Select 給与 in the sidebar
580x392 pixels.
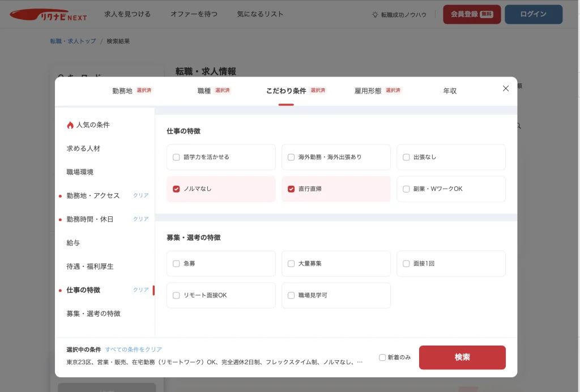coord(73,243)
